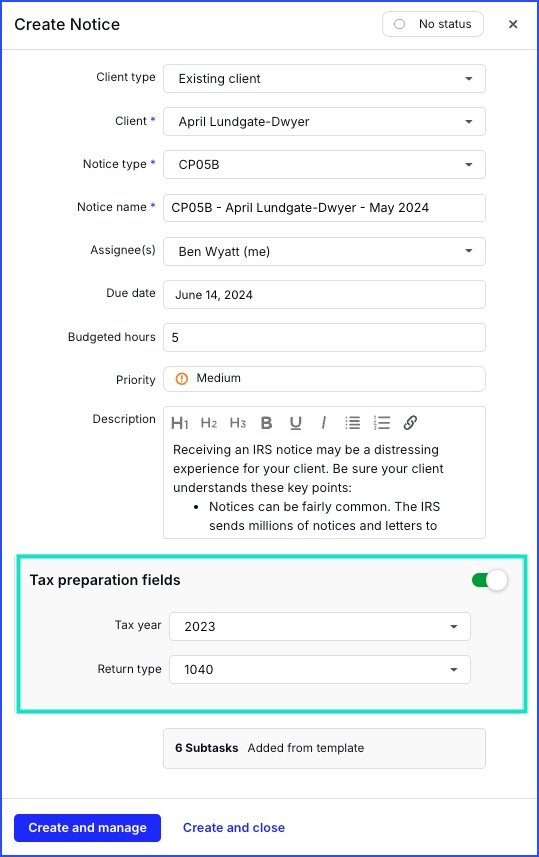Open the Assignee(s) Ben Wyatt dropdown

(x=324, y=251)
